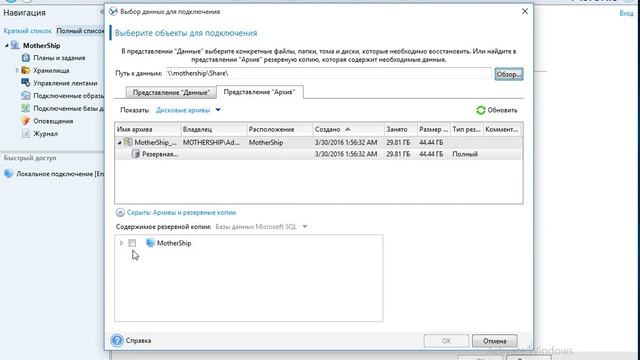Click the "Имя архива" column header
640x360 pixels.
point(148,129)
